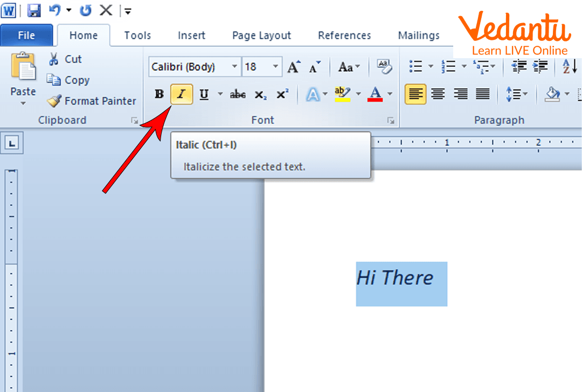This screenshot has height=392, width=582.
Task: Click the tab selector box beside ruler
Action: click(x=12, y=143)
